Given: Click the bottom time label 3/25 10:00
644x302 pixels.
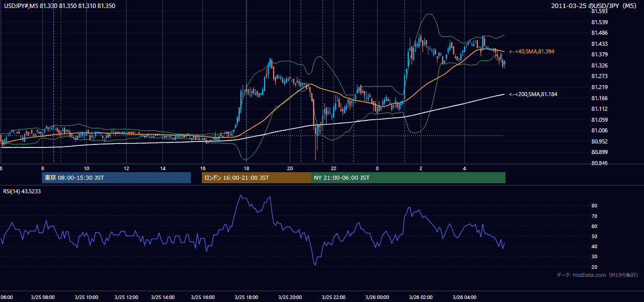Looking at the screenshot, I should tap(86, 297).
